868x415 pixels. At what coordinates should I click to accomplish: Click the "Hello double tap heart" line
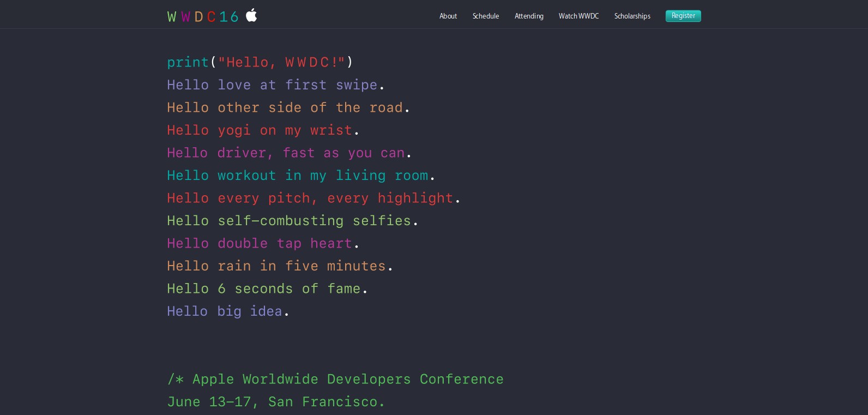pyautogui.click(x=263, y=244)
